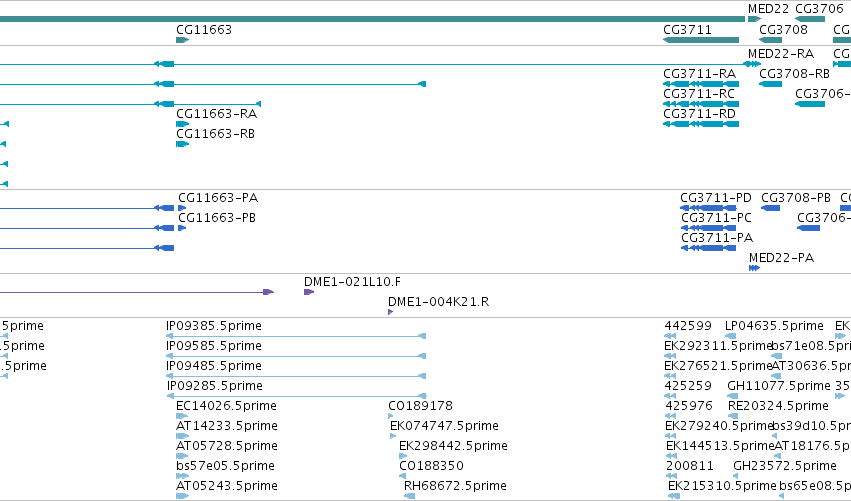Select EST IP09285.5prime
The width and height of the screenshot is (851, 501).
point(214,386)
